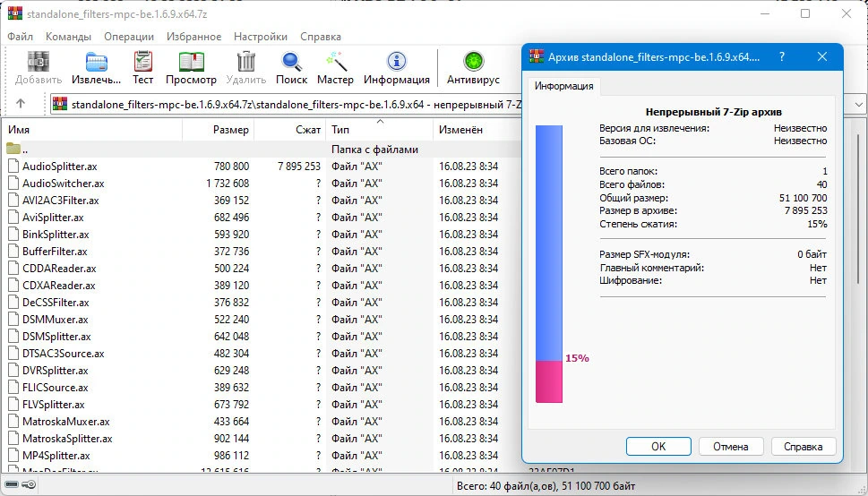Sort files by Размер column header
Screen dimensions: 868x496
tap(218, 130)
